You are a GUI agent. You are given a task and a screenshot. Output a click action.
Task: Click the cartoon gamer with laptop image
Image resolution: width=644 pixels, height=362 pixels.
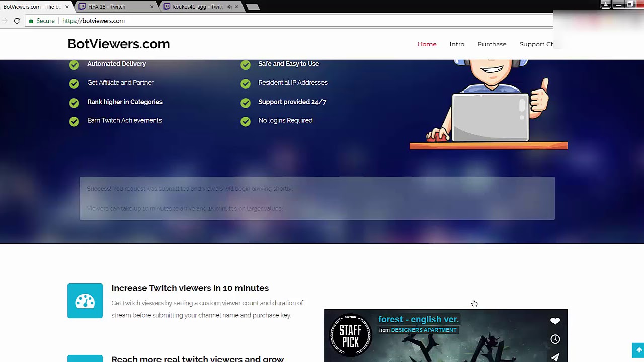pos(489,105)
